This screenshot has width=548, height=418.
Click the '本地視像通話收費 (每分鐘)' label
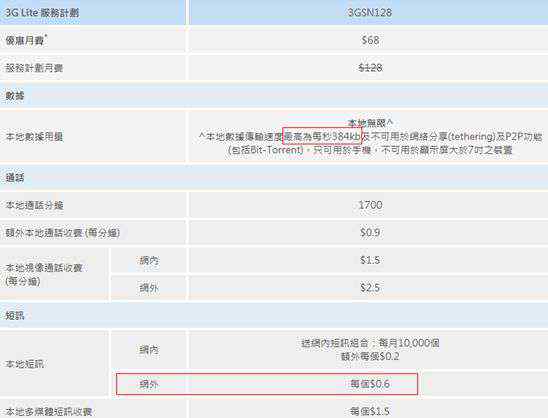pyautogui.click(x=44, y=275)
